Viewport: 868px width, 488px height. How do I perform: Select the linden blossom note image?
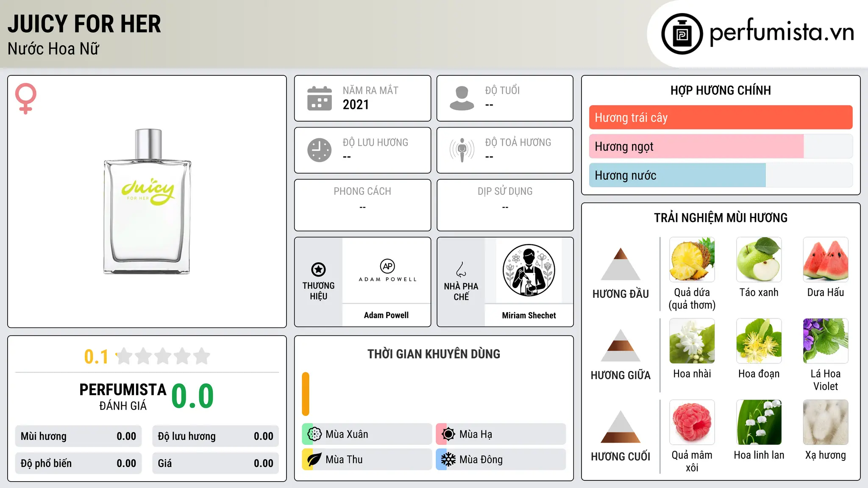click(x=759, y=341)
